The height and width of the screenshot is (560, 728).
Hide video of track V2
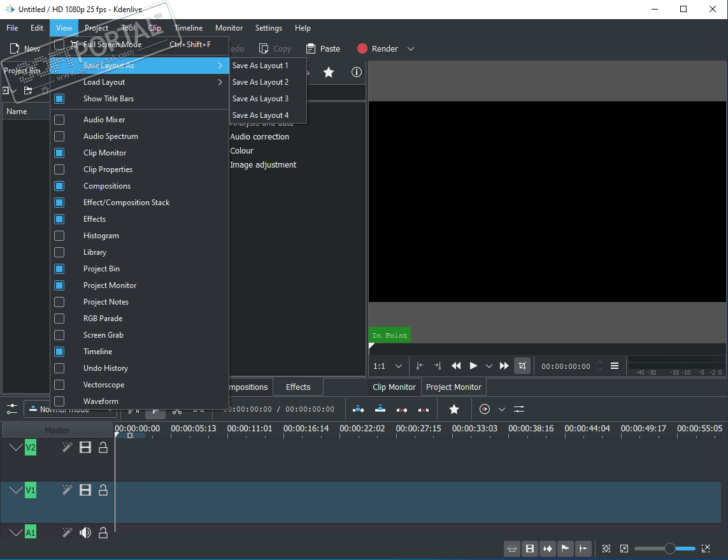pos(85,447)
